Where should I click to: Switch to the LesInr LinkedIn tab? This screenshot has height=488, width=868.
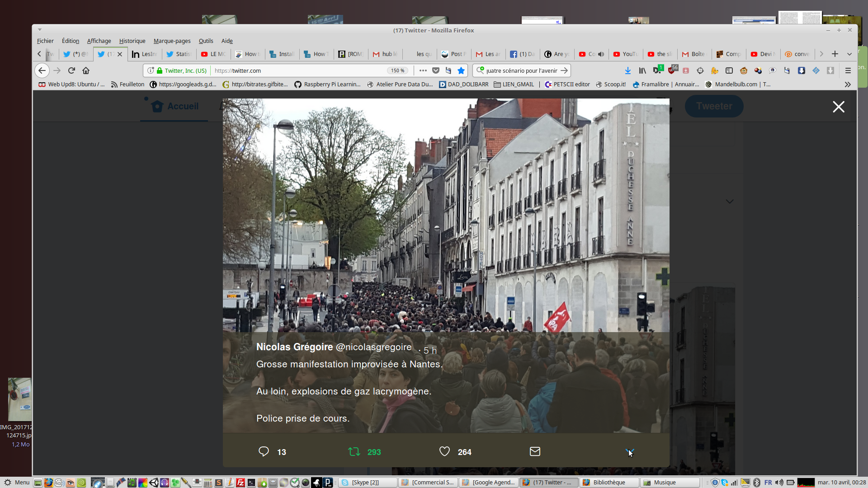tap(145, 54)
